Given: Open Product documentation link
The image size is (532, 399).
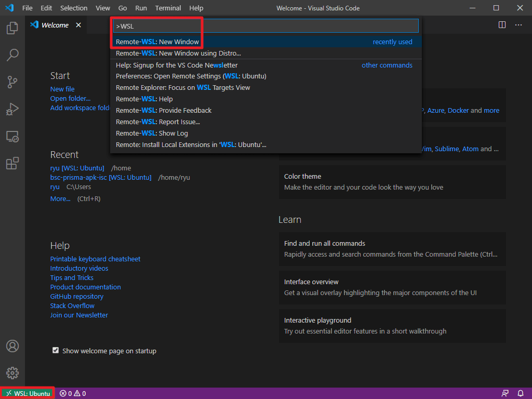Looking at the screenshot, I should tap(86, 287).
